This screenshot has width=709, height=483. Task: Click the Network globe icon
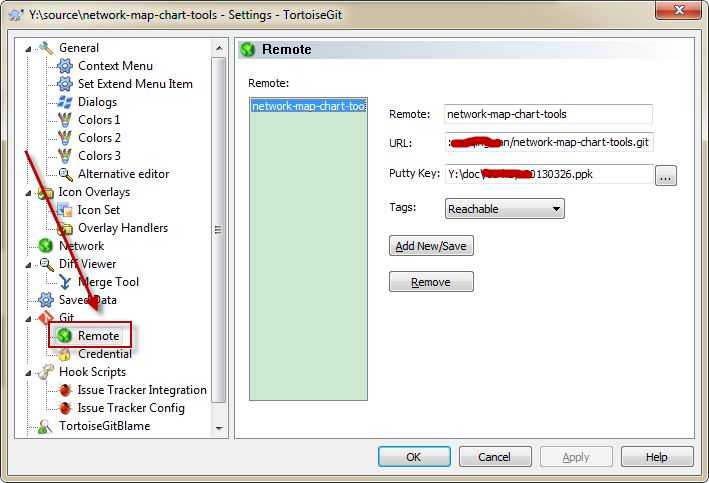[46, 246]
